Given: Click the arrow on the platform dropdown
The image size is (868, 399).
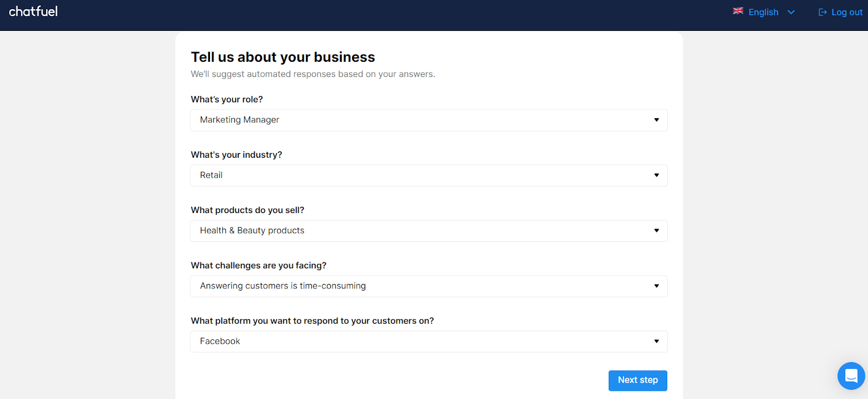Looking at the screenshot, I should (x=656, y=341).
